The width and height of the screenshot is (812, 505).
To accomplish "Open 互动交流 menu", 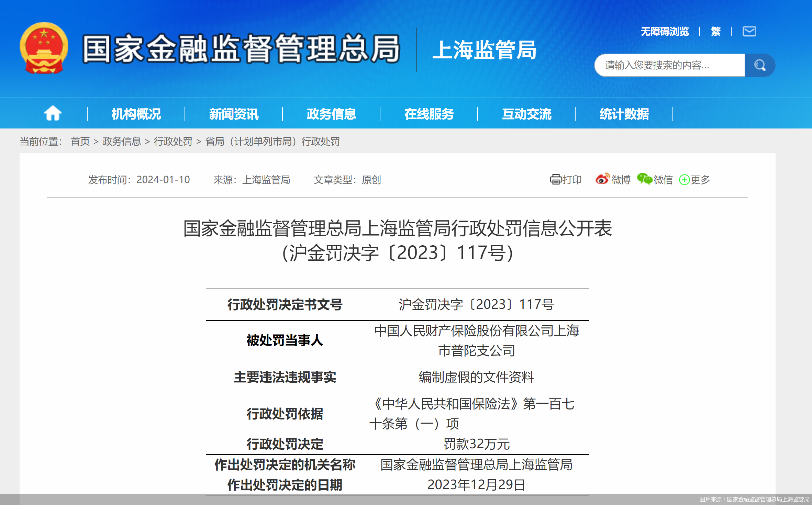I will tap(526, 114).
